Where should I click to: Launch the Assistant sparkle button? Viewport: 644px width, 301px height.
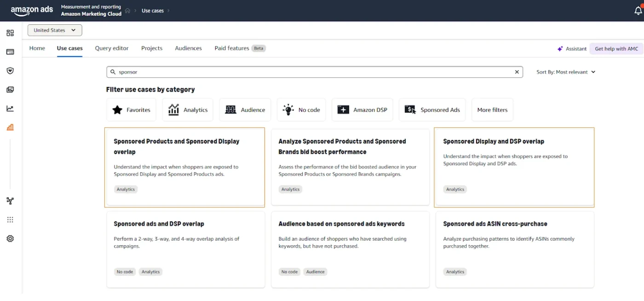[572, 48]
